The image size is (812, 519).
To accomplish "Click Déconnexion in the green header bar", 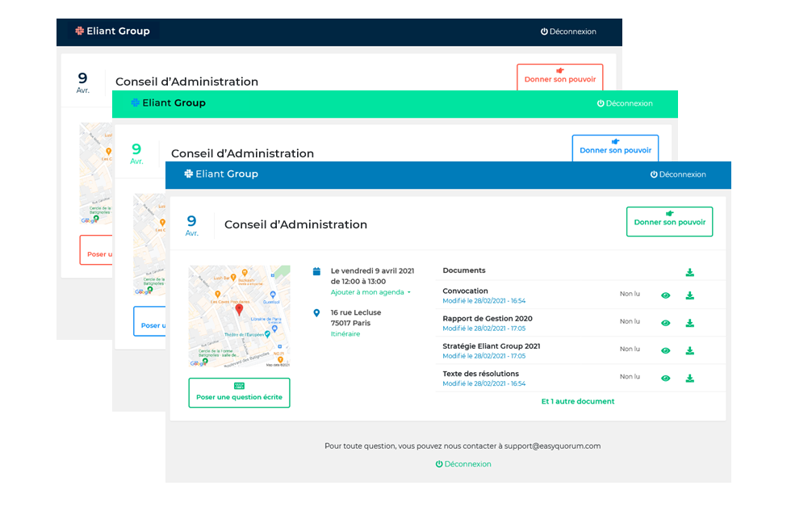I will (x=623, y=103).
